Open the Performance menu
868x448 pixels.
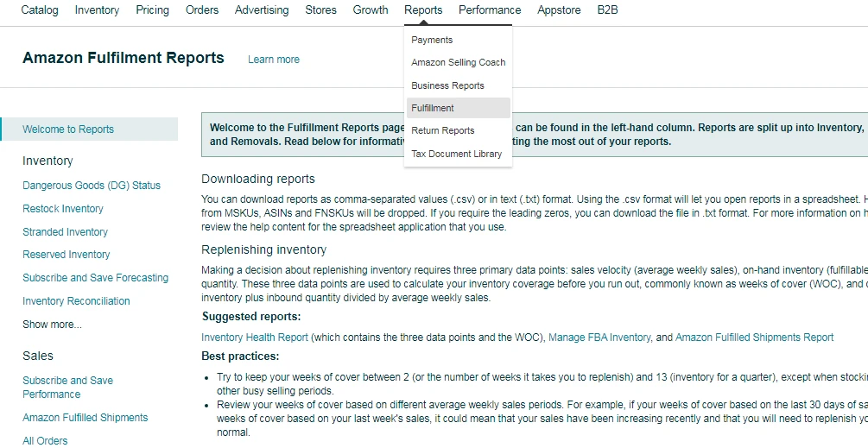490,10
